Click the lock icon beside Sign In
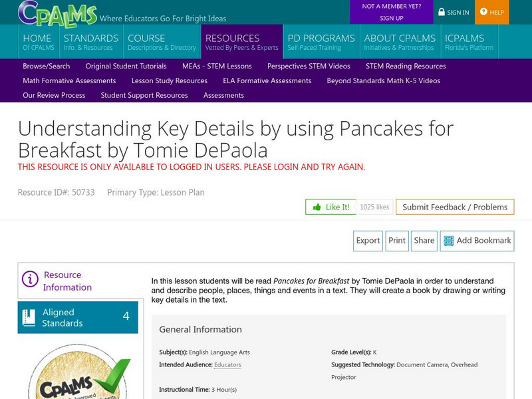Viewport: 532px width, 399px height. coord(442,12)
